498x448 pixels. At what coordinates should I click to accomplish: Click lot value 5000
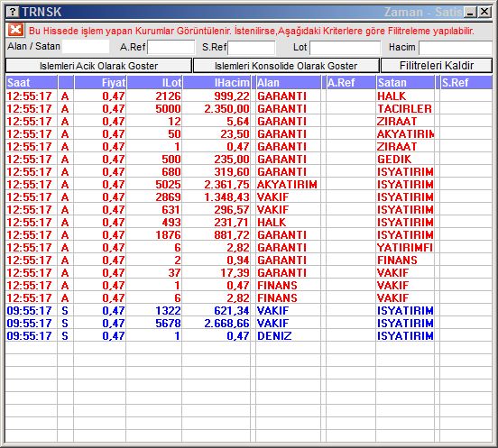[x=154, y=108]
